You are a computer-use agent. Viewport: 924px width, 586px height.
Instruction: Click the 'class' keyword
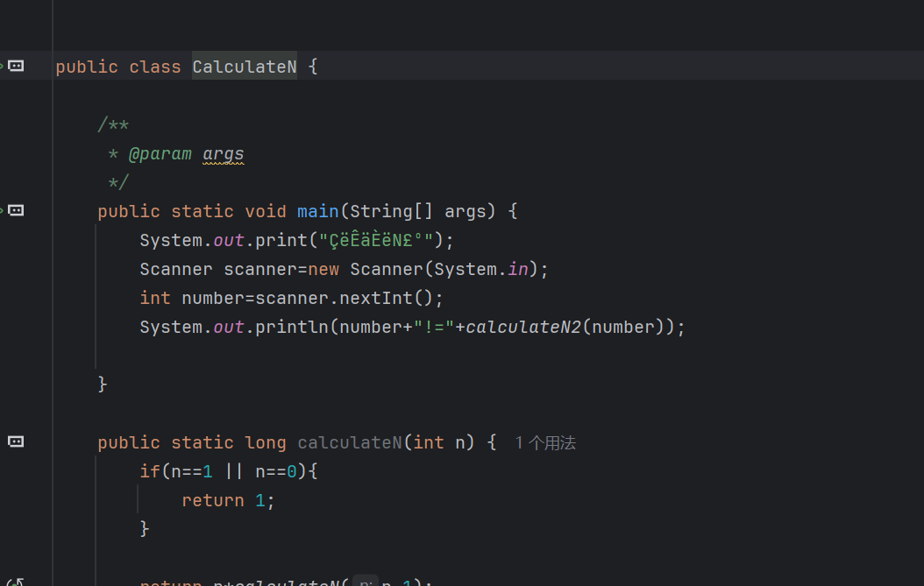155,67
